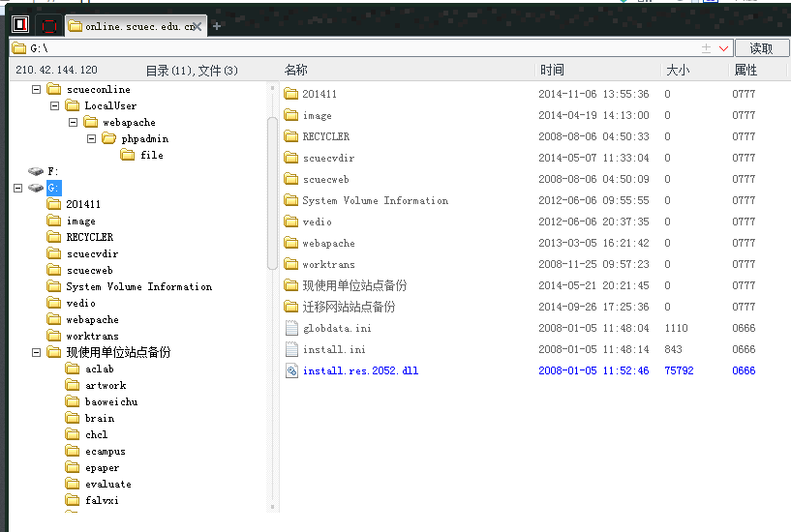
Task: Click 目录(11),文件(3) summary text
Action: pos(192,71)
